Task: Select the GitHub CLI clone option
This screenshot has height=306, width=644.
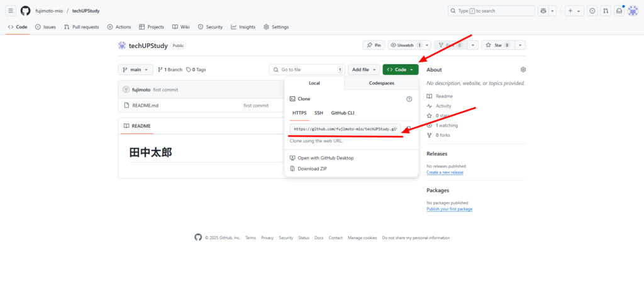Action: click(343, 113)
